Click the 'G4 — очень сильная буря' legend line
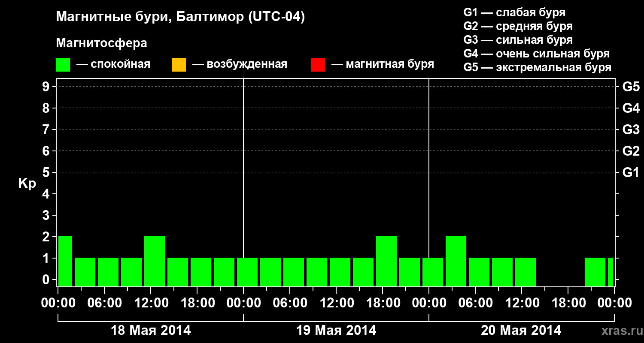Image resolution: width=644 pixels, height=343 pixels. 537,54
